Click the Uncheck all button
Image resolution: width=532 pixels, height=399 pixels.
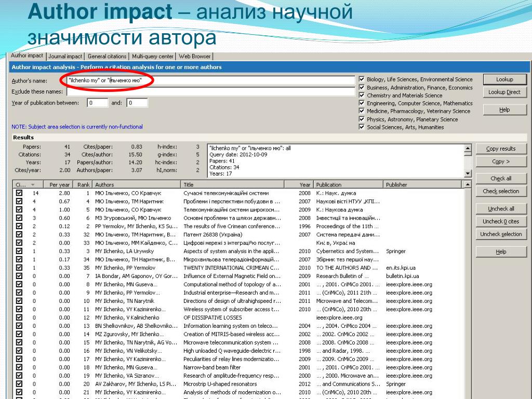coord(501,209)
